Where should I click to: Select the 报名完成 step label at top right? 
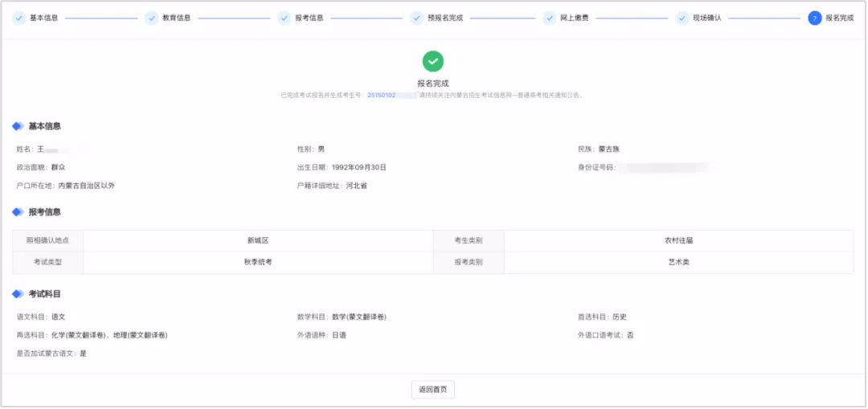(839, 18)
